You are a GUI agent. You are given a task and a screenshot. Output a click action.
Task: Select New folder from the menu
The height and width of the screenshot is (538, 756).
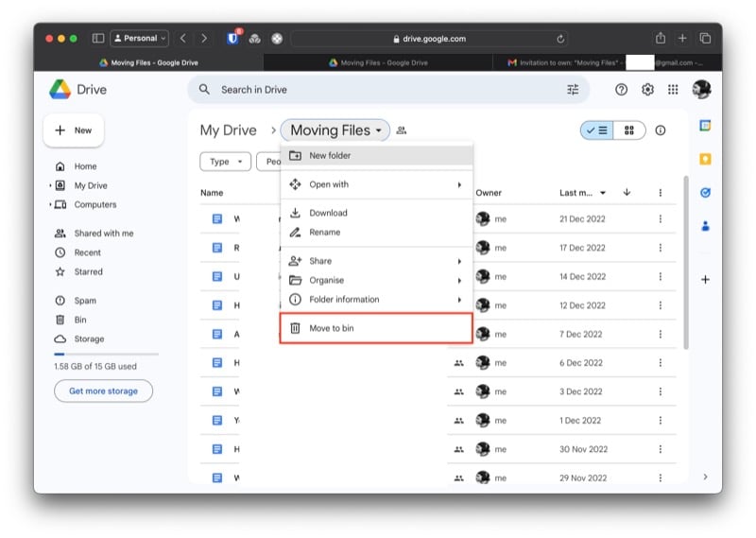click(x=376, y=155)
